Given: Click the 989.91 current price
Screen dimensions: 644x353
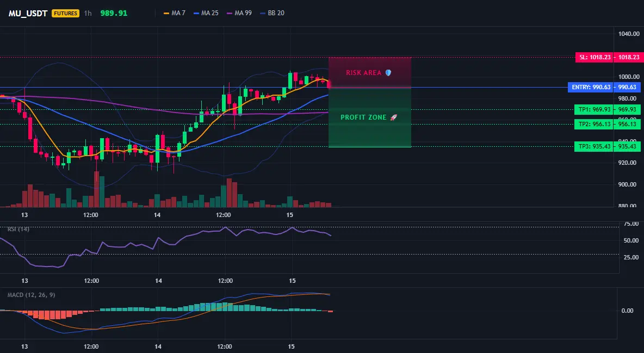Looking at the screenshot, I should (114, 13).
